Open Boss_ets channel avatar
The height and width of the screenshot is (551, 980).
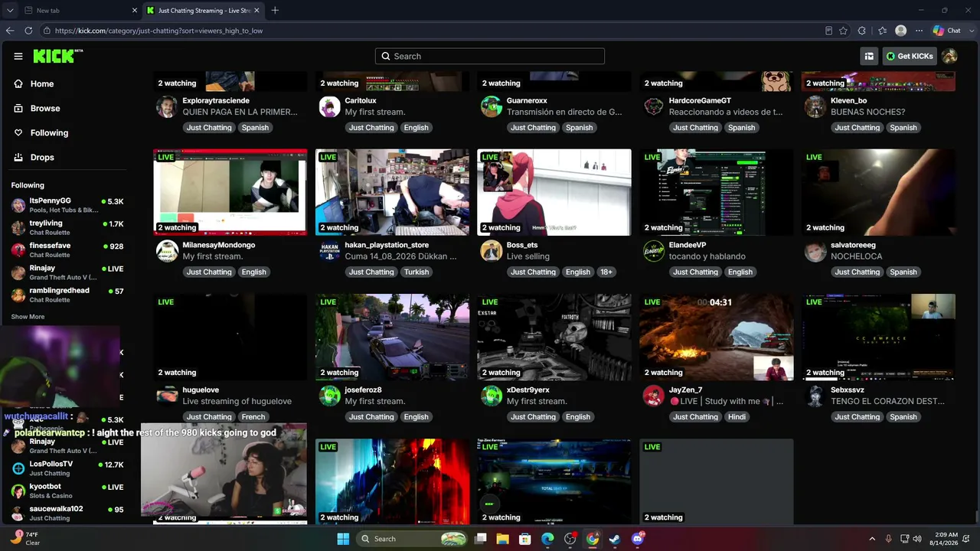pyautogui.click(x=491, y=251)
